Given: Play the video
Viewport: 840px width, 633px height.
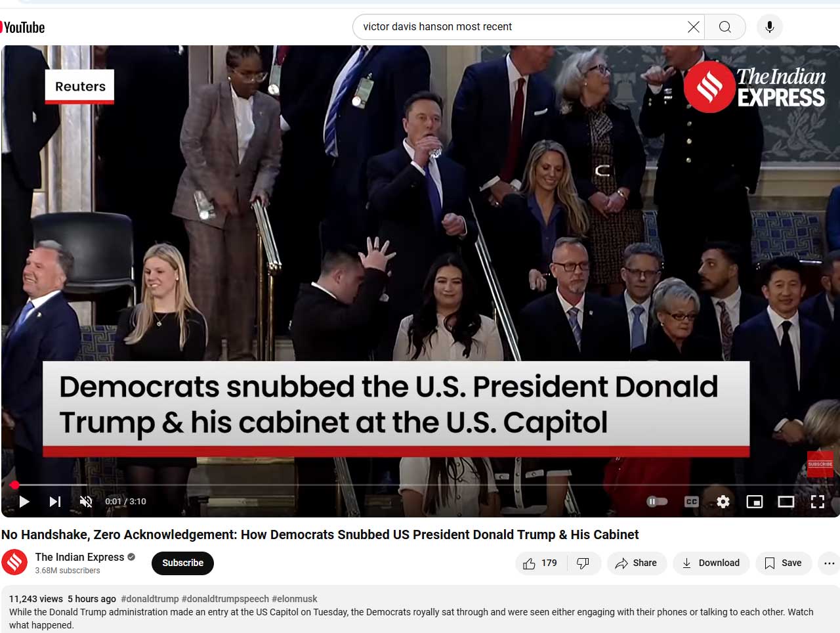Looking at the screenshot, I should click(24, 502).
